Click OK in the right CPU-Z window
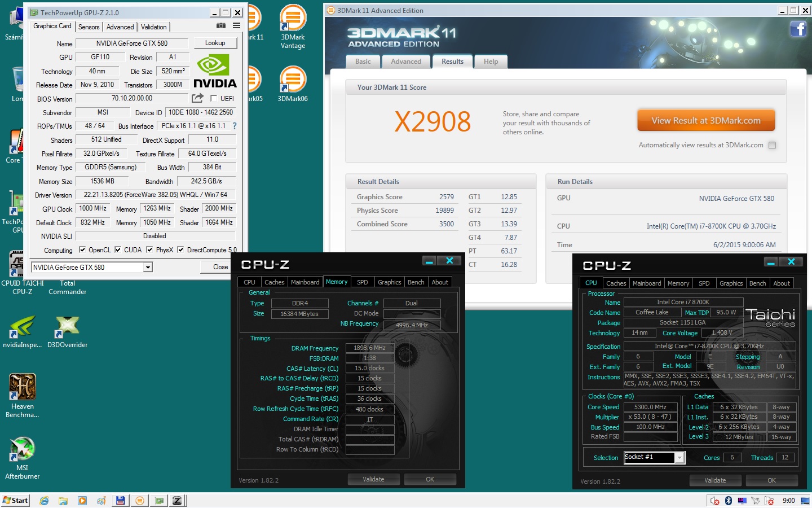Viewport: 812px width, 508px height. pyautogui.click(x=771, y=480)
